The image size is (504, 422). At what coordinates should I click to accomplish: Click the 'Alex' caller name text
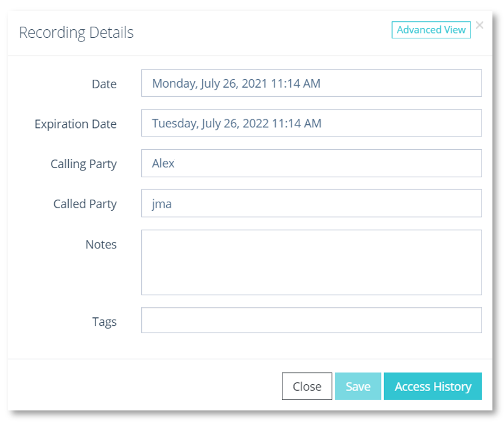click(x=163, y=163)
